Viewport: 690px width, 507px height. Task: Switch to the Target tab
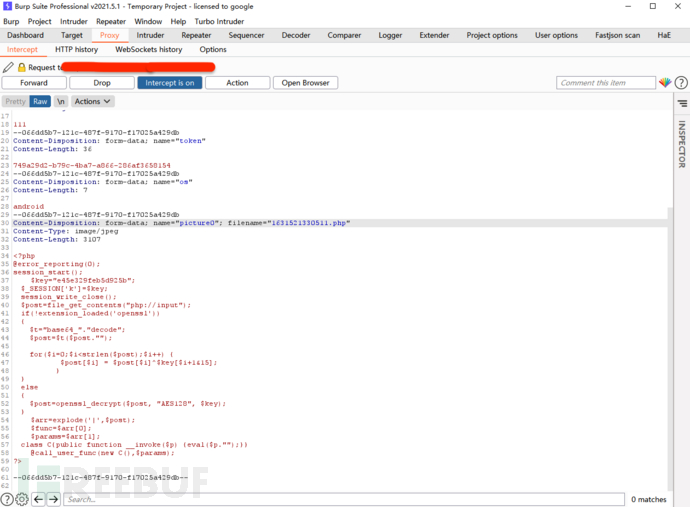pos(72,35)
